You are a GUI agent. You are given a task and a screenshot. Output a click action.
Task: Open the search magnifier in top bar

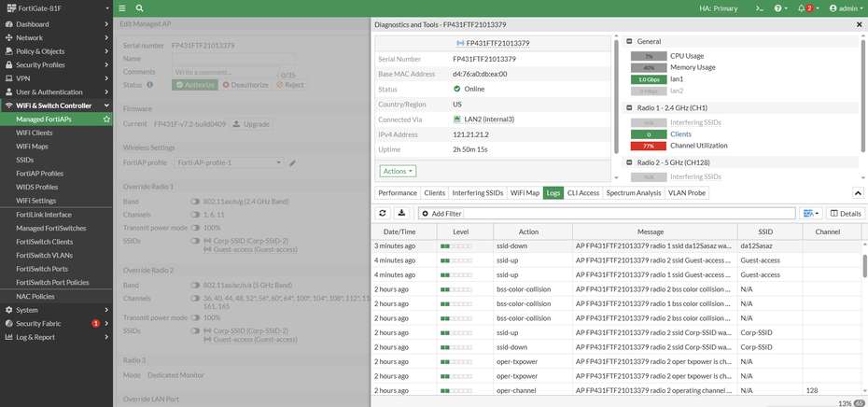tap(139, 8)
